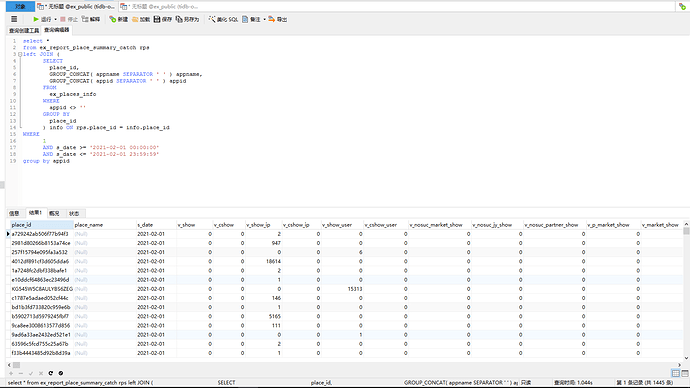Image resolution: width=690 pixels, height=388 pixels.
Task: Switch to form view icon
Action: tap(685, 373)
